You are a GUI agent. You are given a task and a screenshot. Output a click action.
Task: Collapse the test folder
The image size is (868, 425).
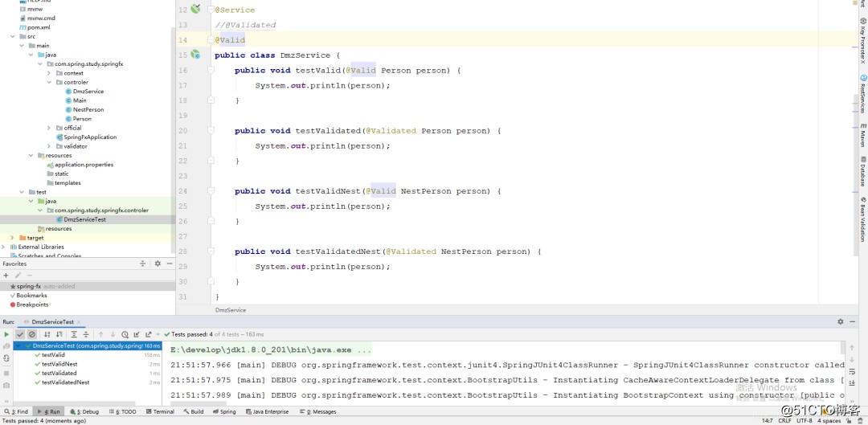pos(23,192)
